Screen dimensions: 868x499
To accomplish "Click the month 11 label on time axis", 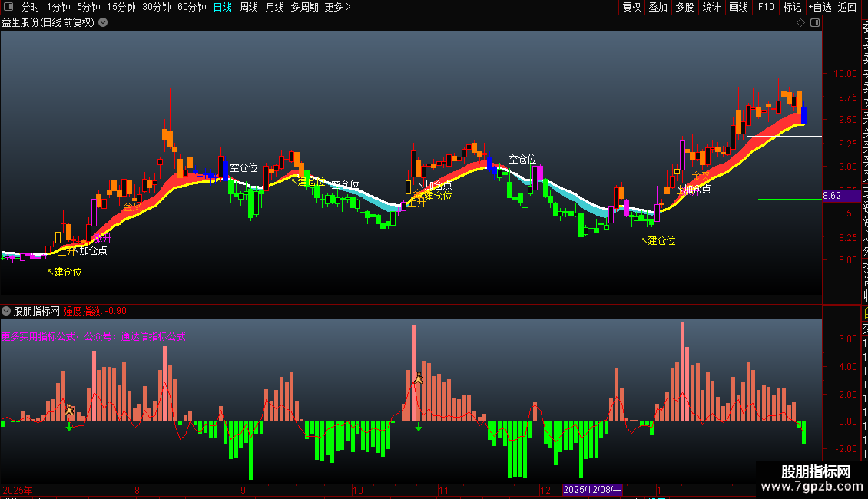I will [443, 490].
